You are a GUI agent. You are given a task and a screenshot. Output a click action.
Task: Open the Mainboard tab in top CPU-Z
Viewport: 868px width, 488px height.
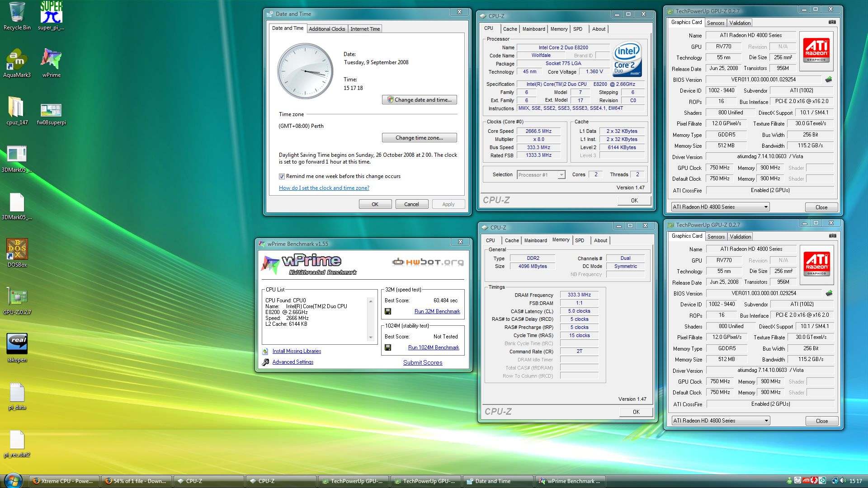[533, 29]
